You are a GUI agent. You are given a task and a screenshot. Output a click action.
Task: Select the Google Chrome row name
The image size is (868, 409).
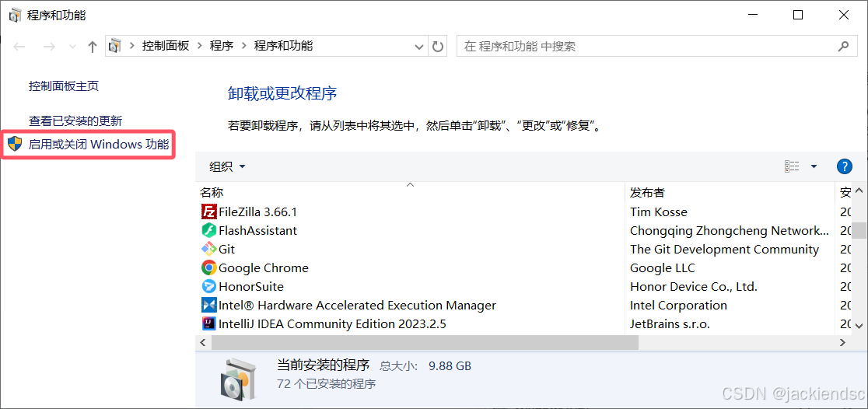(264, 267)
